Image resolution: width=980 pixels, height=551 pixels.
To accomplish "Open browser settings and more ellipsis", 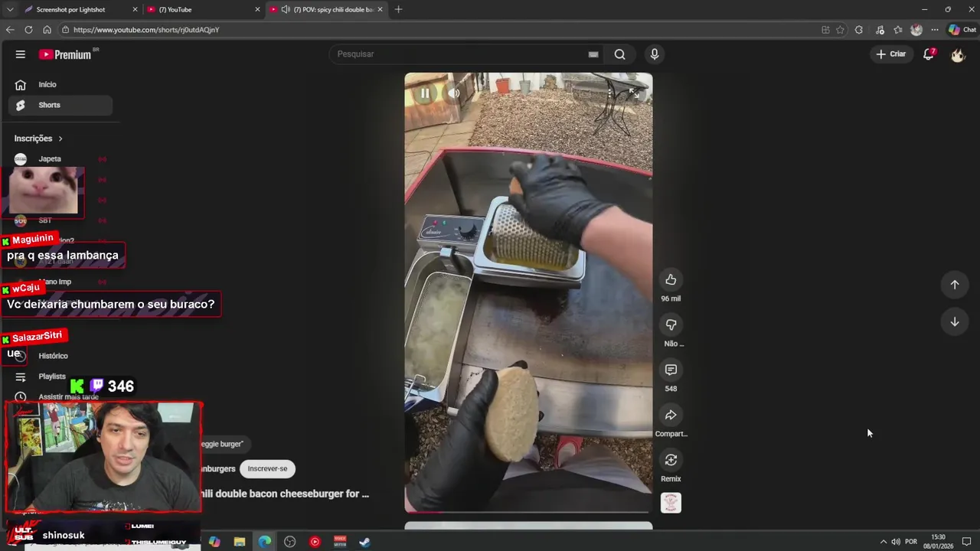I will point(935,30).
